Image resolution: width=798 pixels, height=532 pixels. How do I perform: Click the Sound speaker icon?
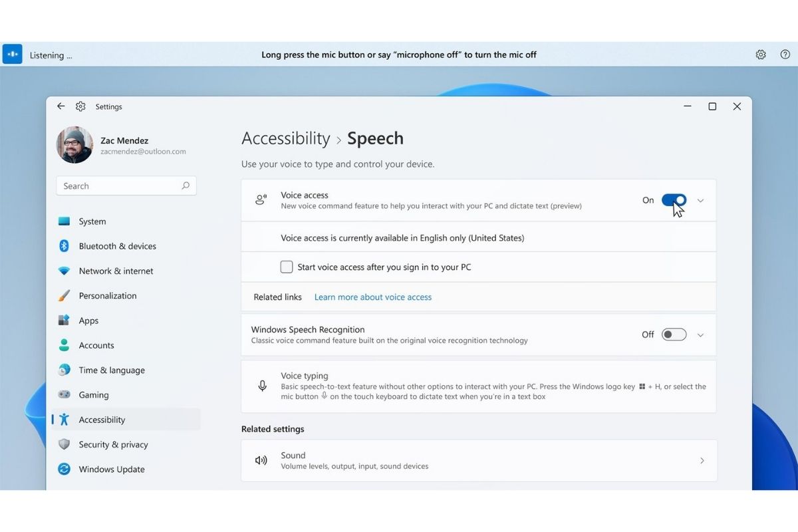pos(261,460)
